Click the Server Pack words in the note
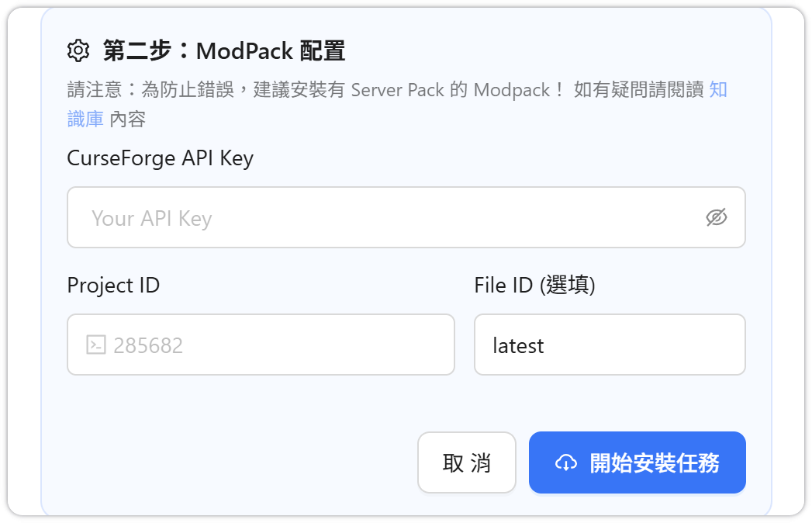 click(x=397, y=89)
